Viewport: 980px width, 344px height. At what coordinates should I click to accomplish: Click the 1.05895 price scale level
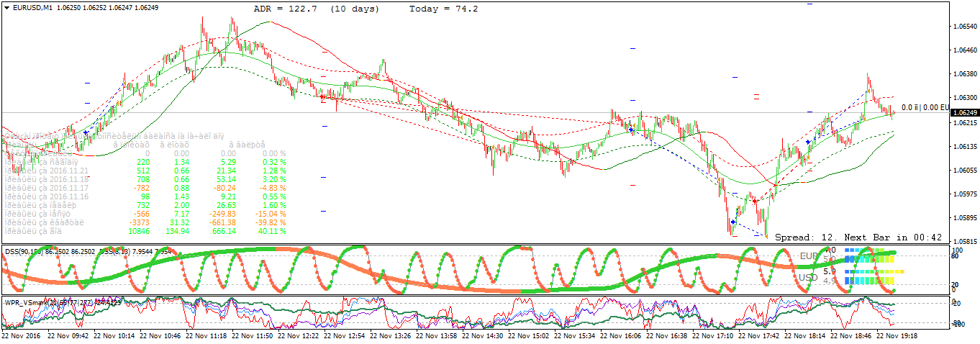(x=964, y=217)
